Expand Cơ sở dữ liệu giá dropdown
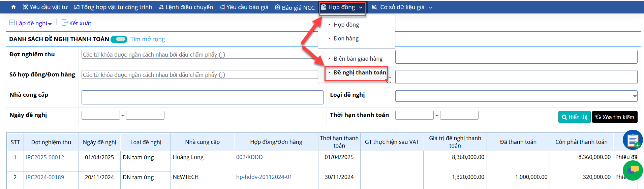Image resolution: width=644 pixels, height=189 pixels. click(402, 7)
